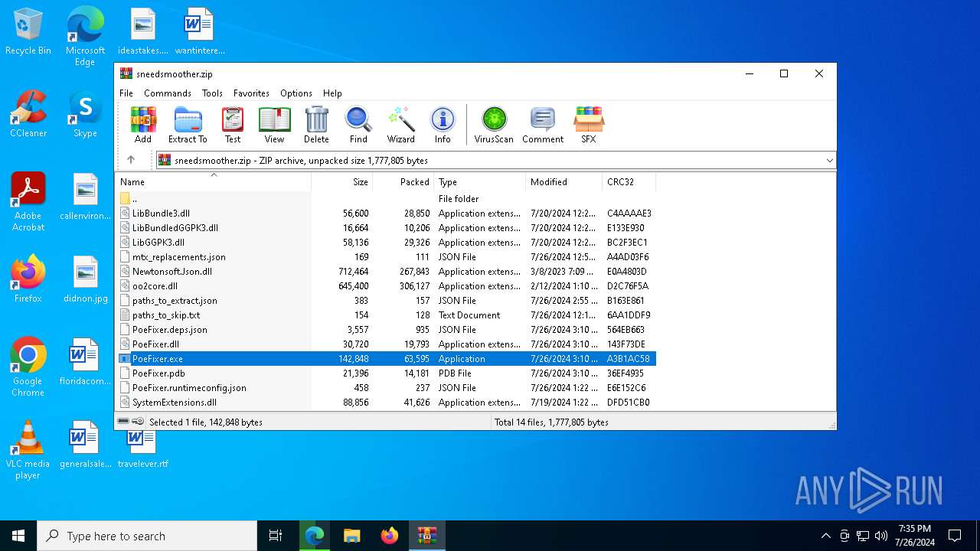Screen dimensions: 980x551
Task: Go up one folder level arrow
Action: (131, 160)
